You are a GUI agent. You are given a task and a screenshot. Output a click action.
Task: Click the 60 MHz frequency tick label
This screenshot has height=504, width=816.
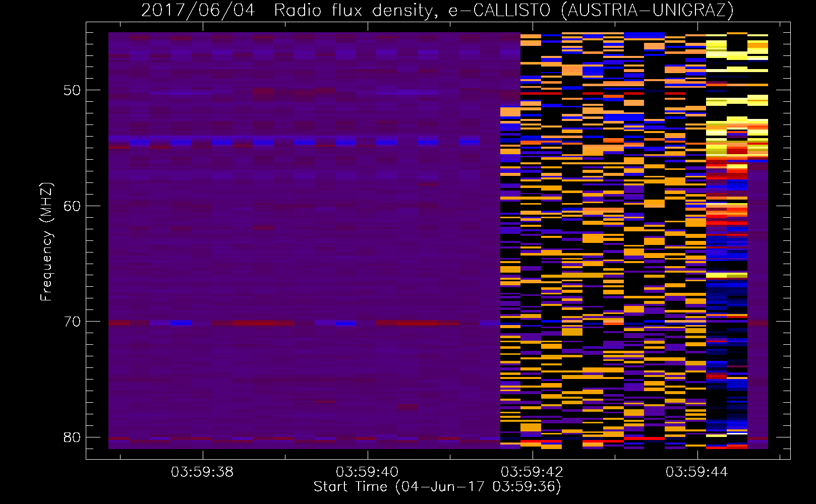(72, 206)
